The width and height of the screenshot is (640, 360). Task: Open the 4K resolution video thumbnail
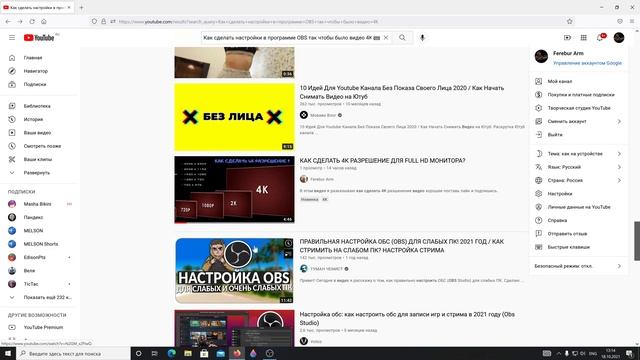(x=234, y=189)
